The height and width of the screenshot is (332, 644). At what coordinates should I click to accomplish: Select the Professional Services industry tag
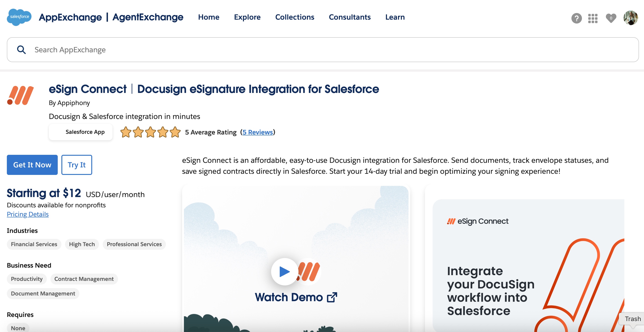(x=134, y=244)
